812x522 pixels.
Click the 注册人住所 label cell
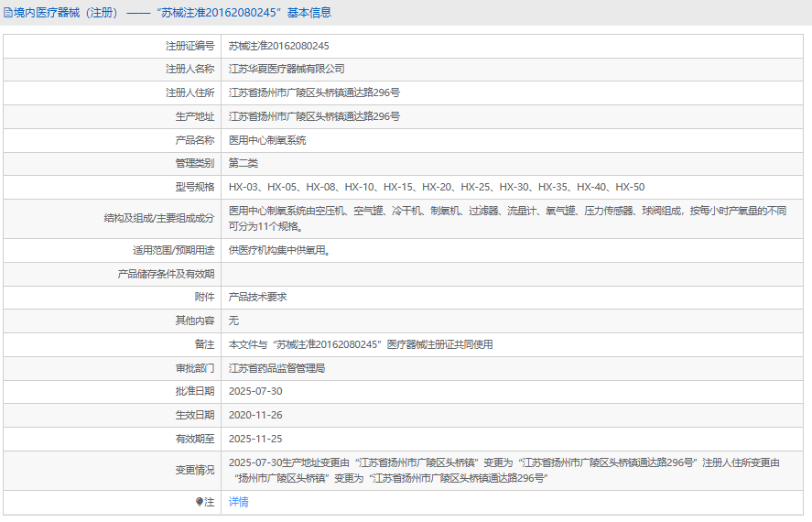tap(113, 92)
